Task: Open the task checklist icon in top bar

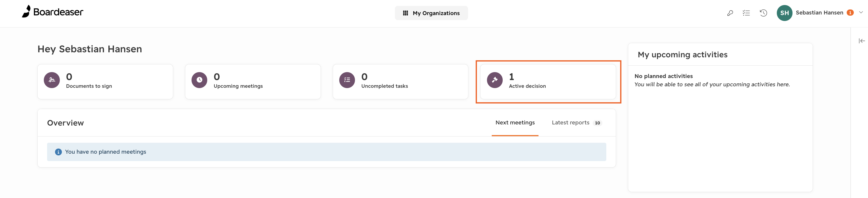Action: (746, 13)
